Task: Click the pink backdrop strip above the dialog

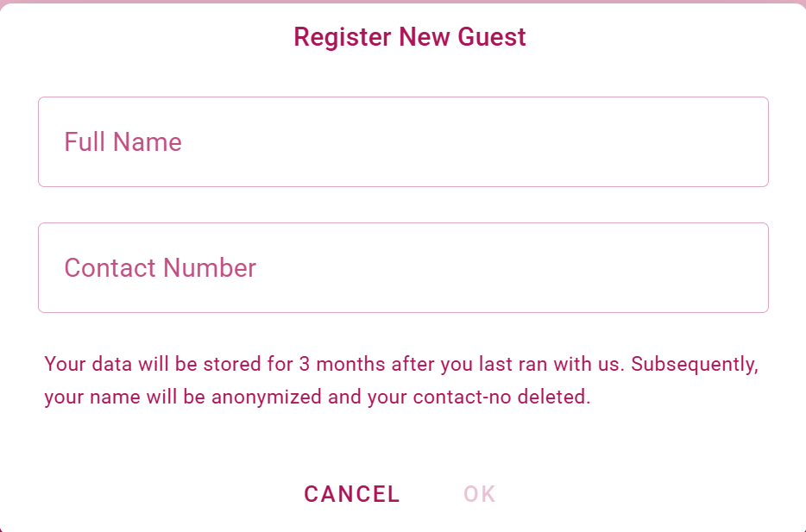Action: pyautogui.click(x=403, y=1)
